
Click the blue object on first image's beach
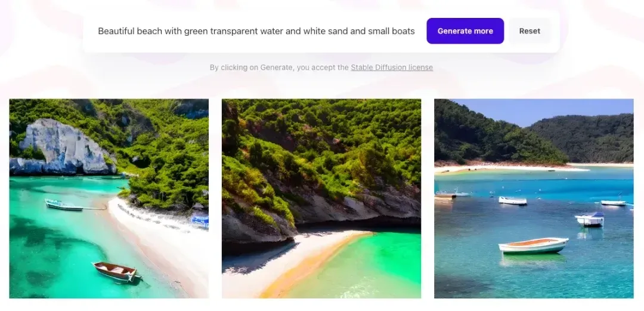(x=200, y=221)
